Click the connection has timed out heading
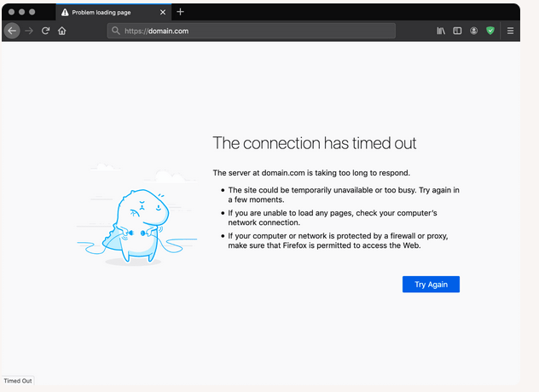The image size is (539, 392). [x=314, y=143]
